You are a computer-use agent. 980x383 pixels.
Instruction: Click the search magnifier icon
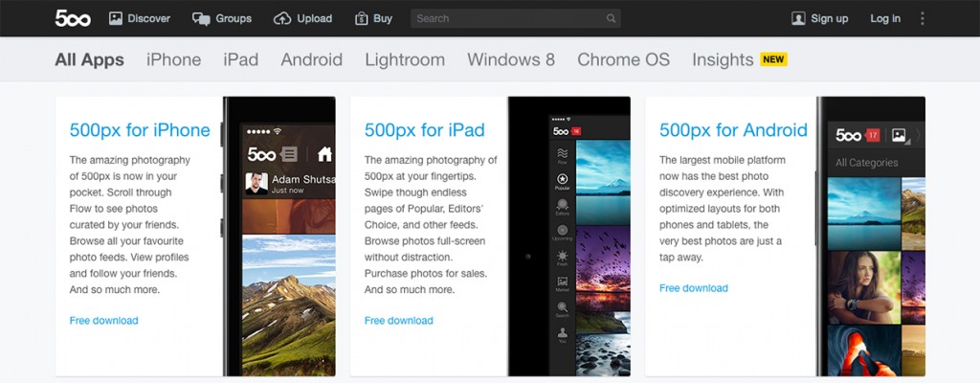click(x=611, y=19)
